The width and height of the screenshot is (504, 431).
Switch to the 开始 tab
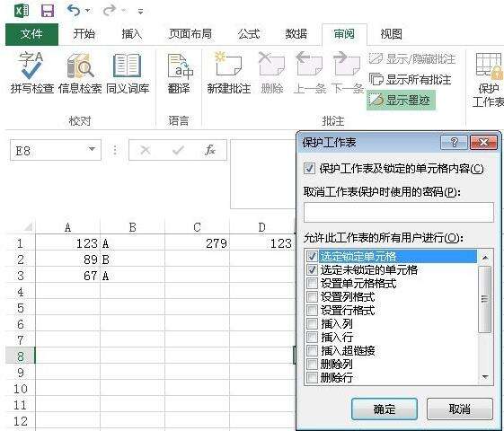pos(84,34)
